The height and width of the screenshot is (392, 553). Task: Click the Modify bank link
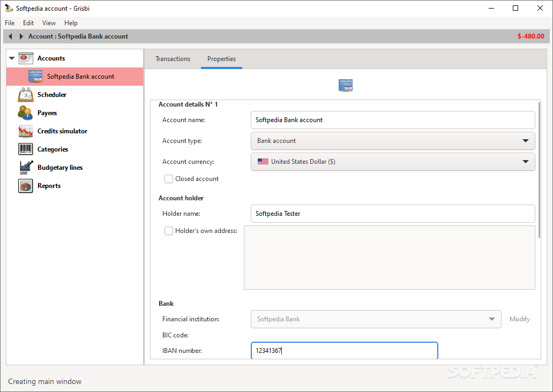coord(519,319)
